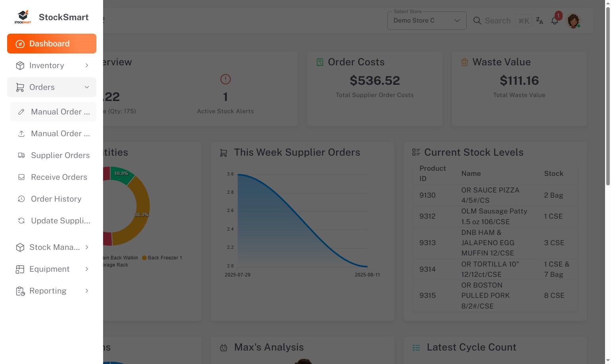Screen dimensions: 611x364
Task: Open the user profile avatar
Action: tap(573, 21)
